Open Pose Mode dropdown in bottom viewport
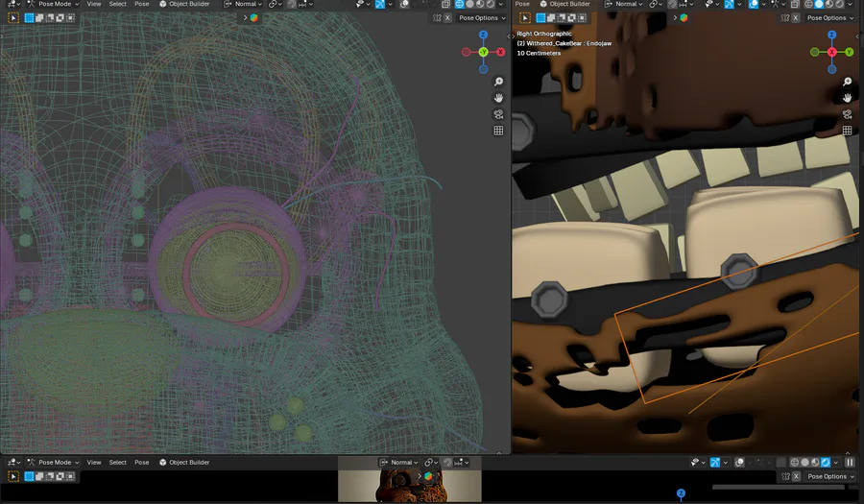Screen dimensions: 864x504 point(54,462)
